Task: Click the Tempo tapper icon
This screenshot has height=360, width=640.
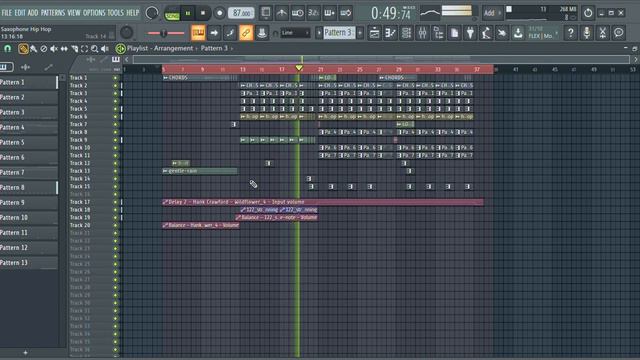Action: tap(486, 33)
